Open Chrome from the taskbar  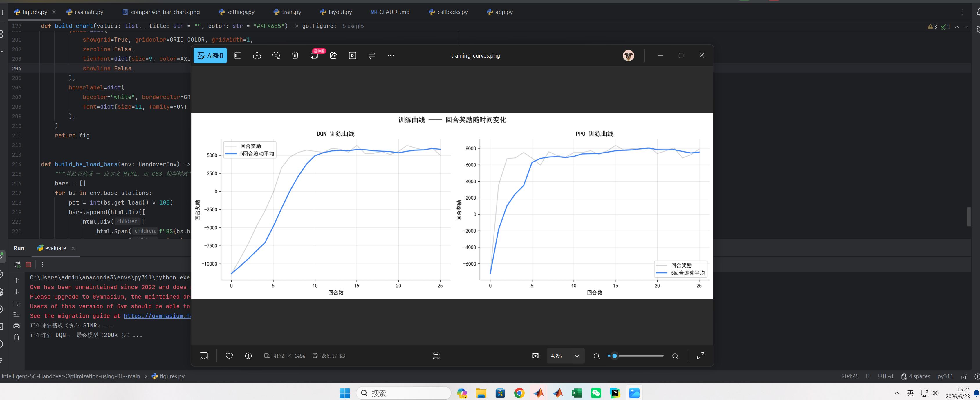(x=519, y=393)
